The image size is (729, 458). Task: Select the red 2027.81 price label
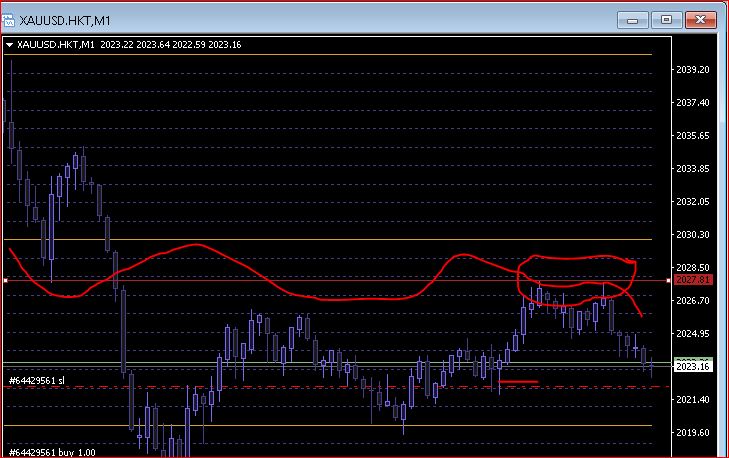tap(693, 279)
